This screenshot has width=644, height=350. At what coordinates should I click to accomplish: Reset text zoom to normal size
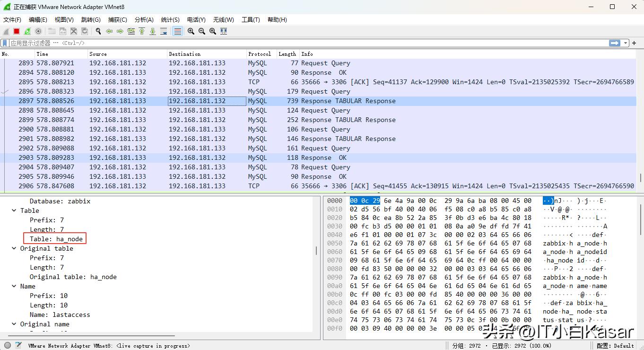pyautogui.click(x=213, y=31)
